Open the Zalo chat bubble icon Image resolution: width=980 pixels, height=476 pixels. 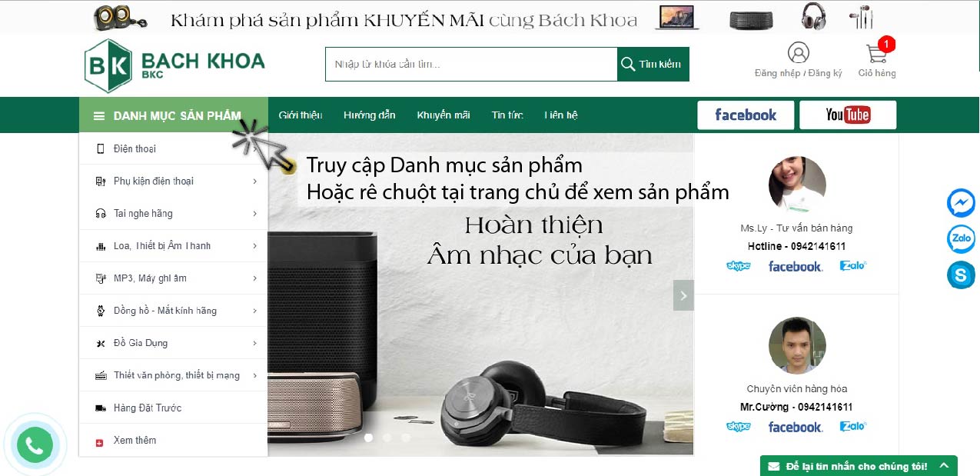pos(961,239)
